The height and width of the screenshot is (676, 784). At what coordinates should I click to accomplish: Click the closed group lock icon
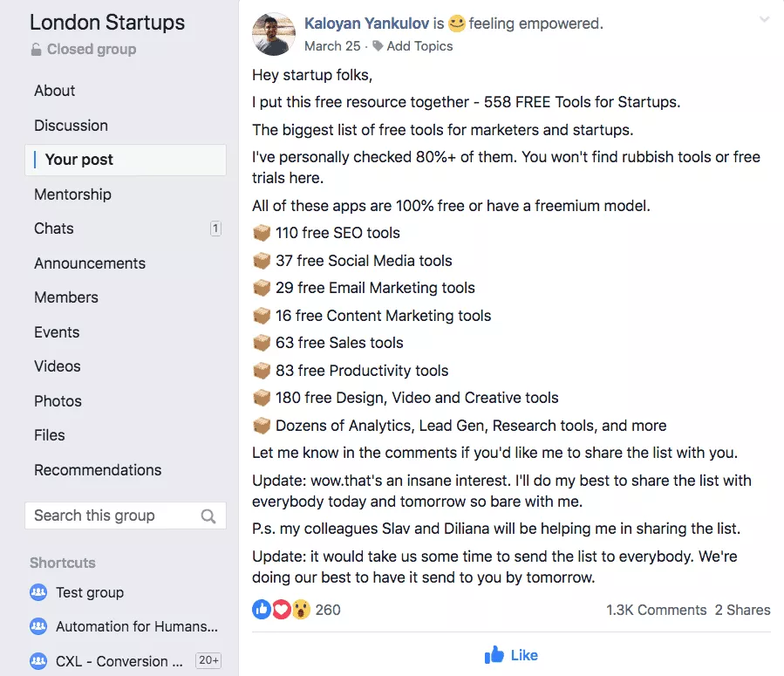click(36, 50)
